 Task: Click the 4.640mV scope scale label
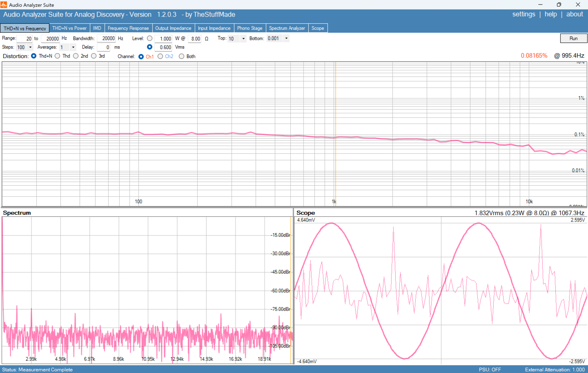point(306,220)
